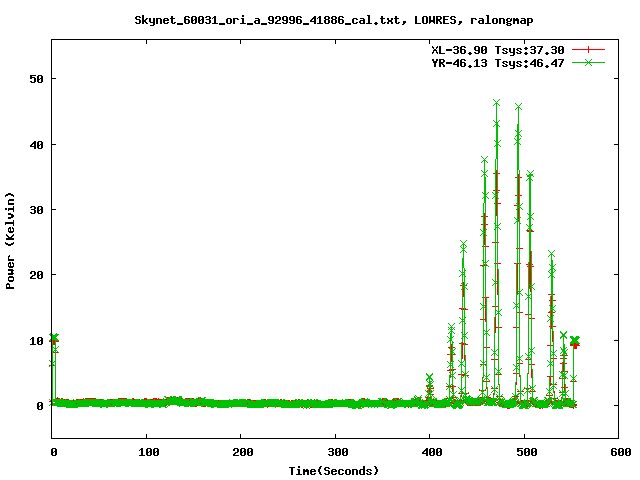Click the red XL legend line sample
This screenshot has width=640, height=480.
(x=588, y=50)
